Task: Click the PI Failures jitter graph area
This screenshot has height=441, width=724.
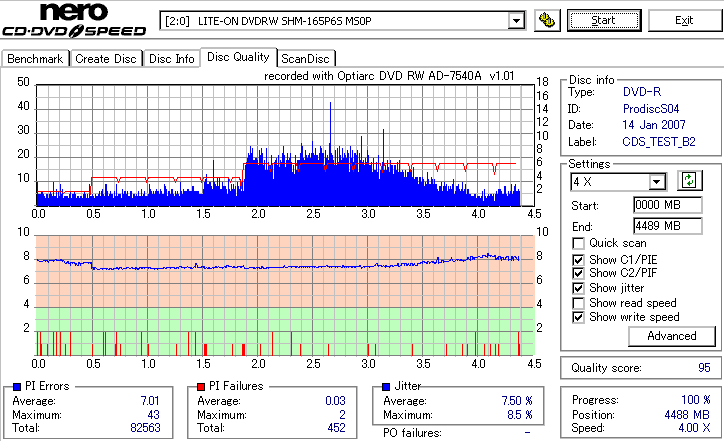Action: (285, 296)
